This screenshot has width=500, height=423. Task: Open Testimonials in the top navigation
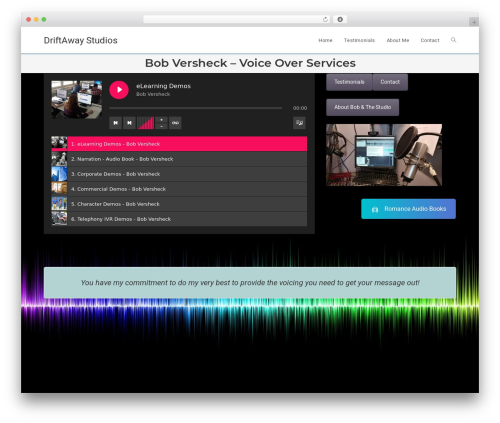(359, 40)
